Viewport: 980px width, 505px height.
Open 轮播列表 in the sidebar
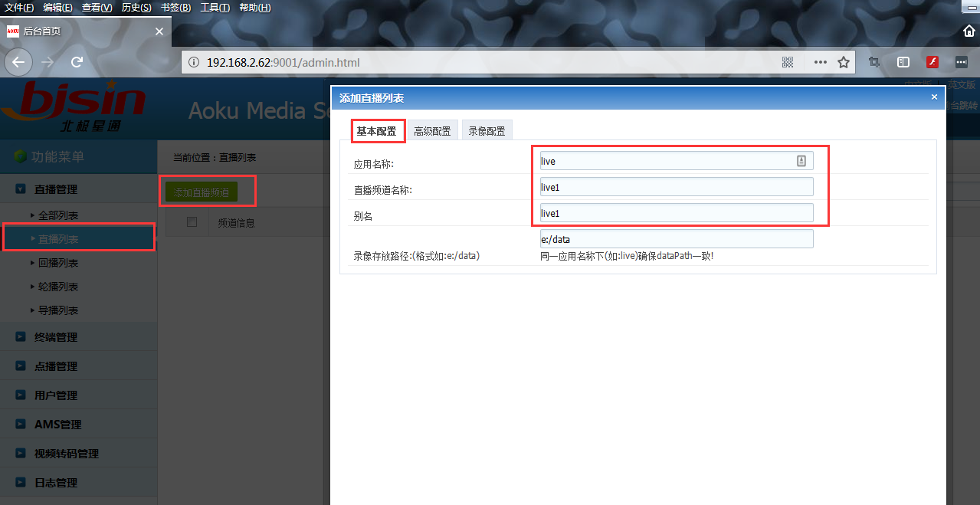58,287
